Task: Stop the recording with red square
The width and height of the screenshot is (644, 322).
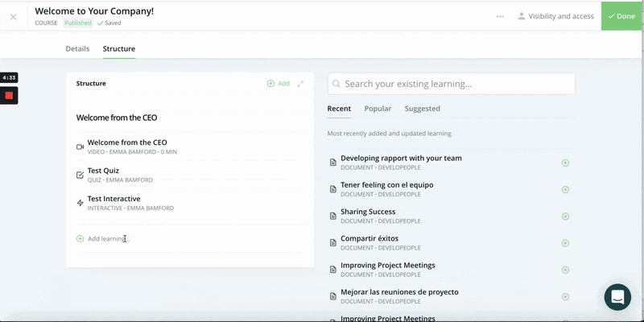Action: tap(9, 96)
